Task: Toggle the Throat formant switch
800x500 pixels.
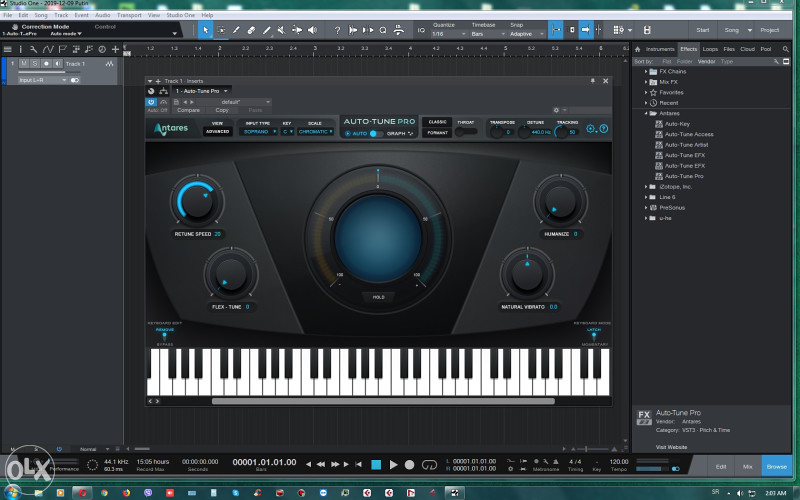Action: click(465, 132)
